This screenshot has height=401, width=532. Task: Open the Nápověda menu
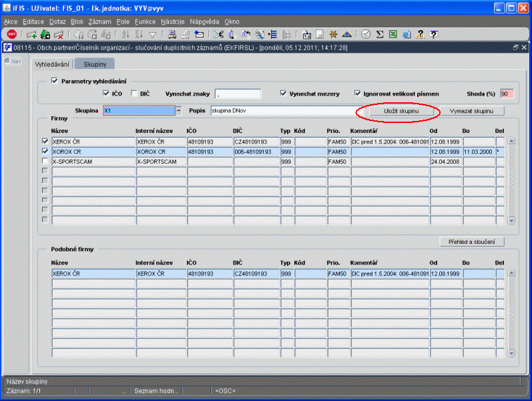tap(204, 22)
